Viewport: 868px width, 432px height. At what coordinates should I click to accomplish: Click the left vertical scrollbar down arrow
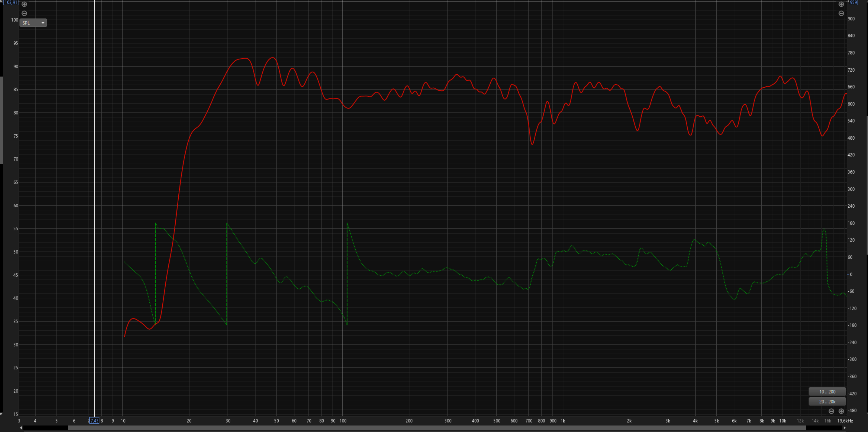point(1,414)
